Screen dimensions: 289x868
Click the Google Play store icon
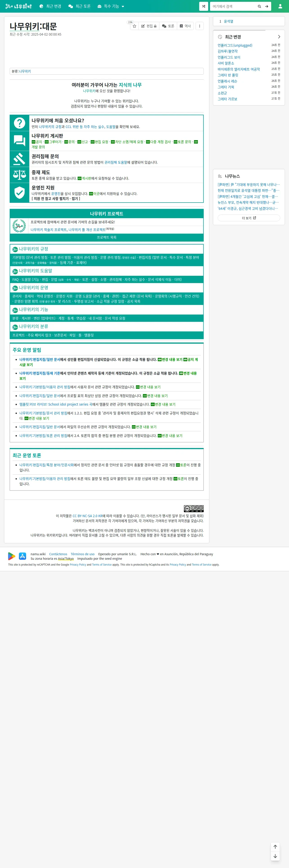coord(11,556)
